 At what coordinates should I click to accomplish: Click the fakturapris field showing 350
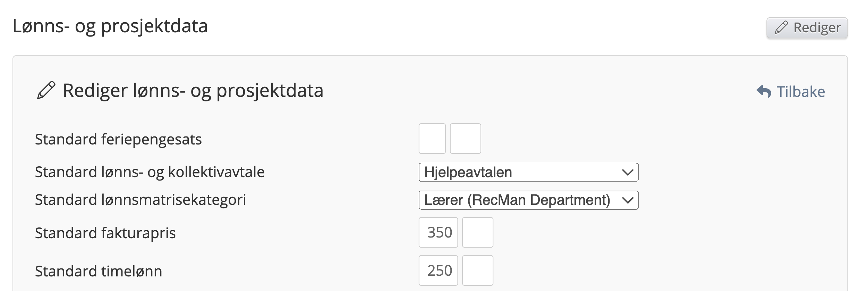pyautogui.click(x=438, y=232)
